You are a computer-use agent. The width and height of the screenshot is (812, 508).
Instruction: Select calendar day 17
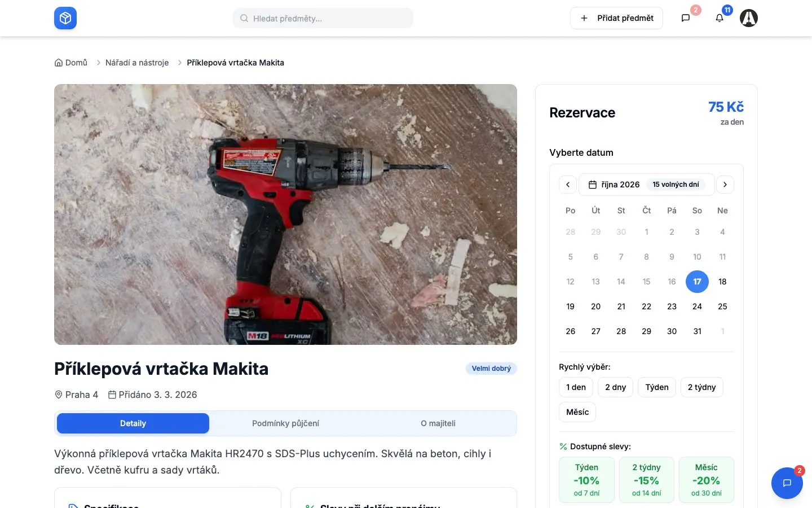click(698, 282)
